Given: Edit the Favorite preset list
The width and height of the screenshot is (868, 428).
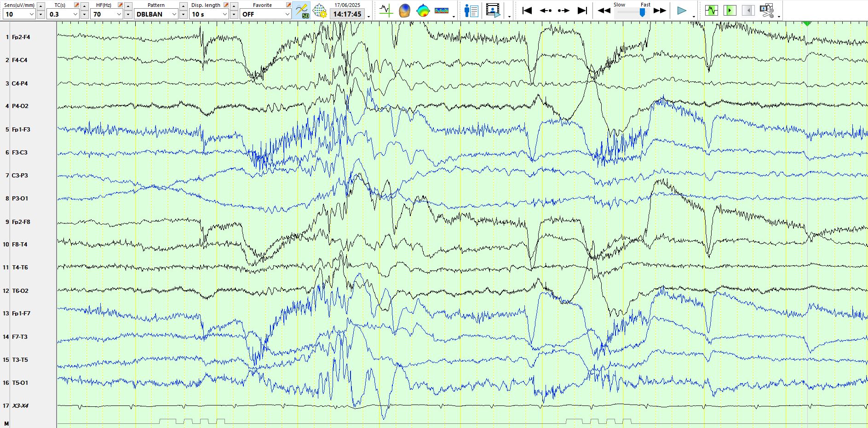Looking at the screenshot, I should click(288, 5).
